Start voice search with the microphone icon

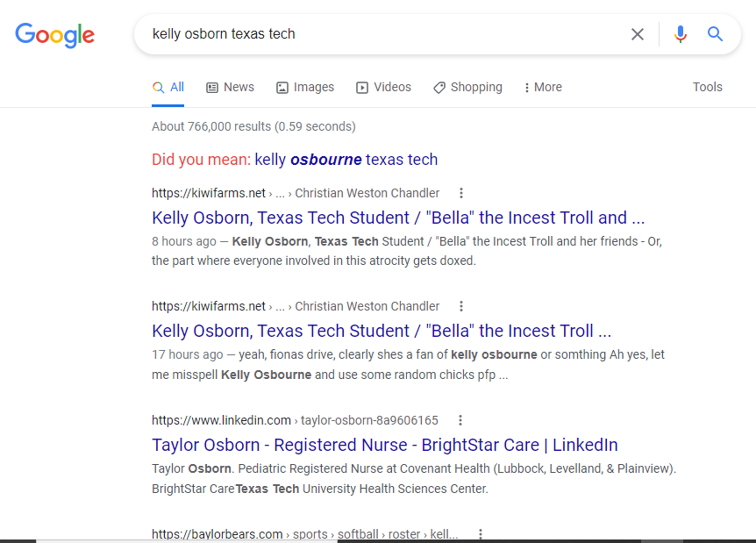point(681,34)
